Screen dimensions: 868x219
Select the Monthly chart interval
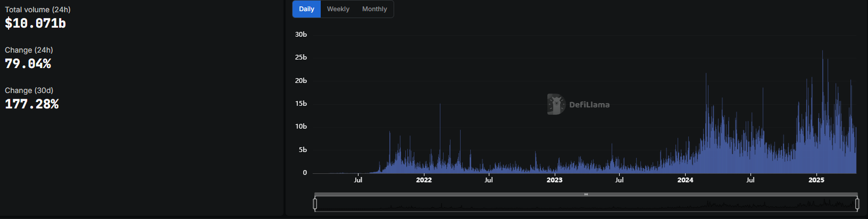pos(374,9)
